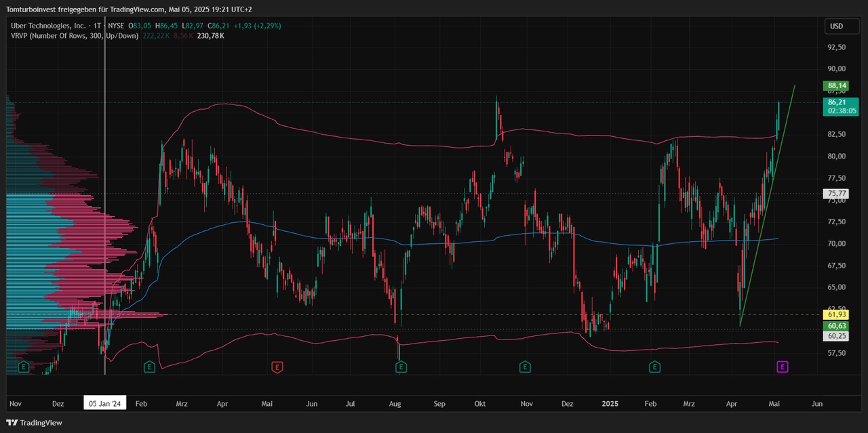Click the 60,25 price label
This screenshot has width=868, height=433.
836,336
